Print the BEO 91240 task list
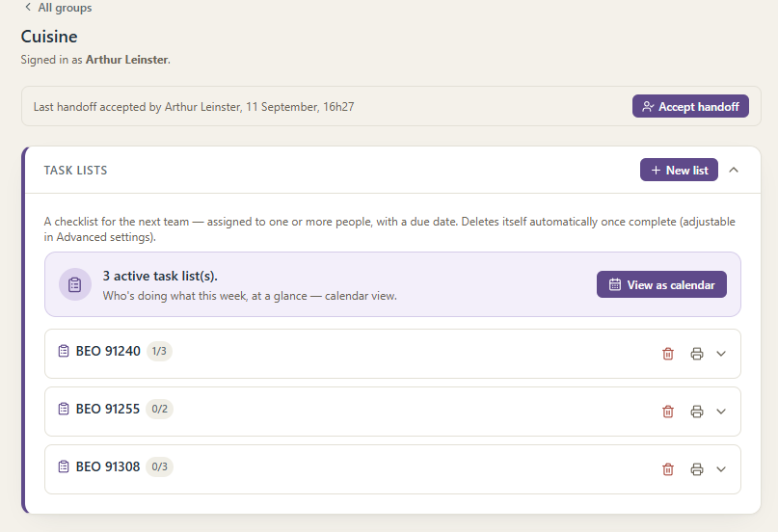The width and height of the screenshot is (778, 532). click(697, 354)
